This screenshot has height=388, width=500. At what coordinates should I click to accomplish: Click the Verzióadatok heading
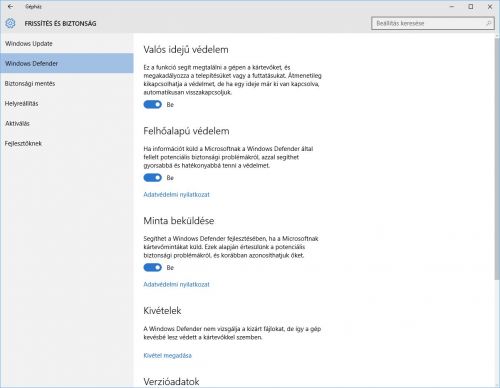171,382
